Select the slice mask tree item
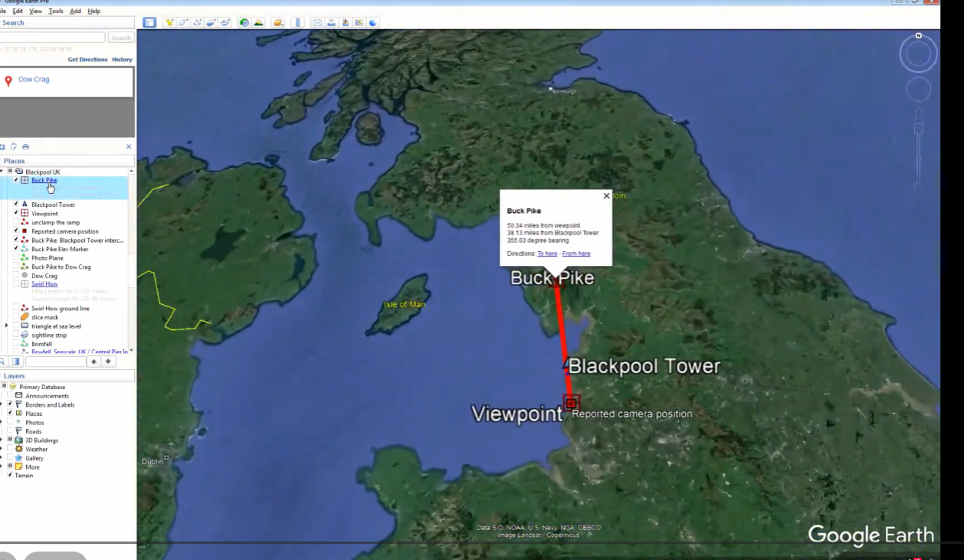The image size is (964, 560). [x=44, y=317]
